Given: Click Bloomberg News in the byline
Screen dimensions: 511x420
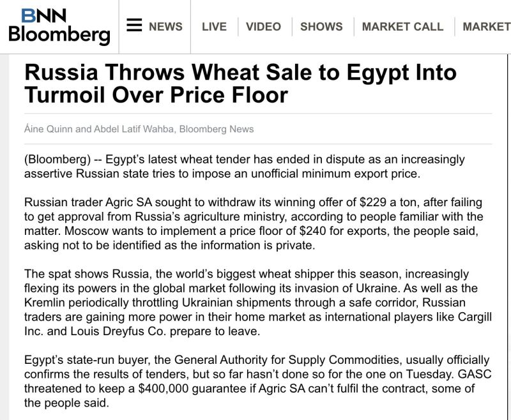Looking at the screenshot, I should pos(217,129).
